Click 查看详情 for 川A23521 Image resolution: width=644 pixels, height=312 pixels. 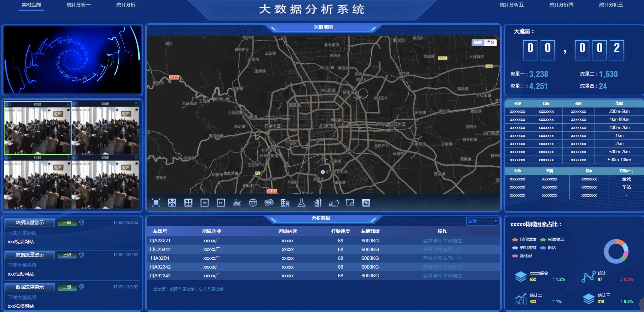tap(432, 241)
